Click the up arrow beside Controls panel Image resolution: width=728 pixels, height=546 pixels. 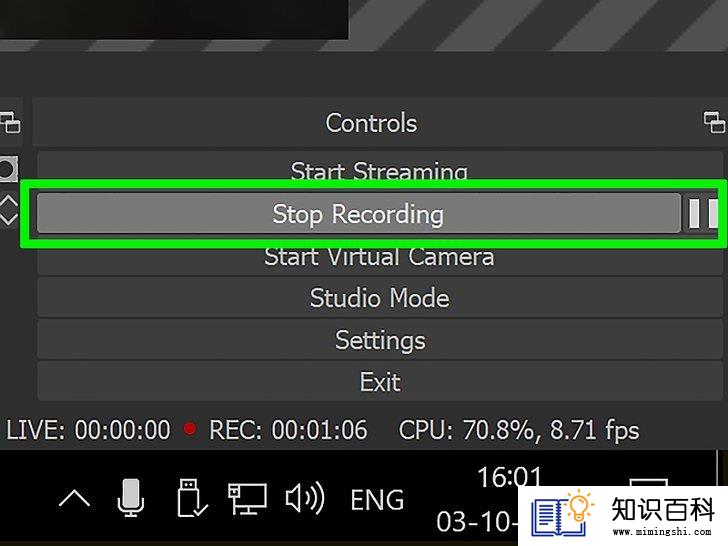pos(9,201)
